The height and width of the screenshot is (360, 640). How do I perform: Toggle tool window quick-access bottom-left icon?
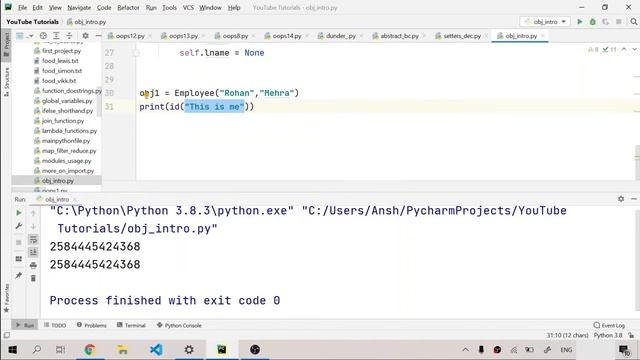(7, 335)
